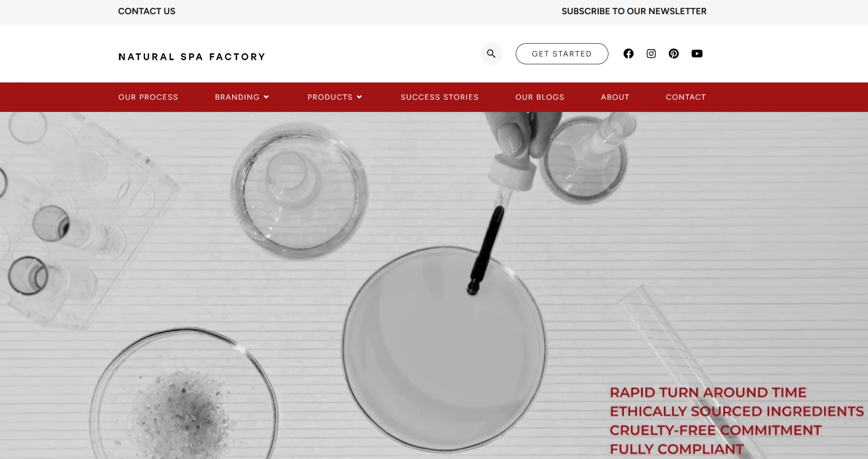
Task: Expand the Branding dropdown chevron
Action: [266, 97]
